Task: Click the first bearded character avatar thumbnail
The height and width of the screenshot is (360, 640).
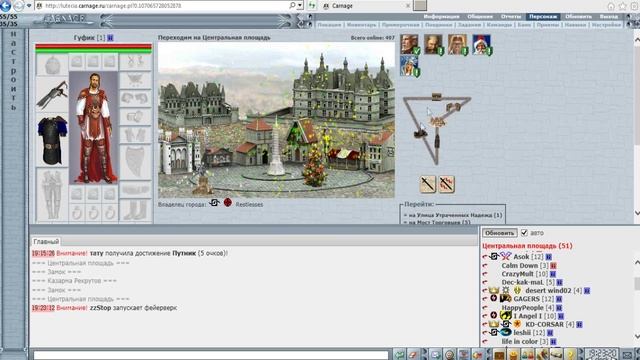Action: coord(409,44)
